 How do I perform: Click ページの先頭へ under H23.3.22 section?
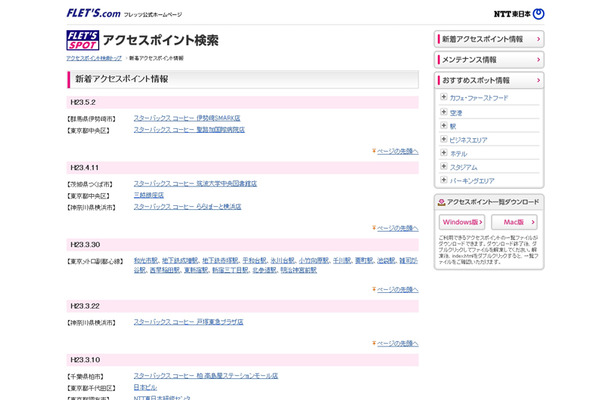398,344
